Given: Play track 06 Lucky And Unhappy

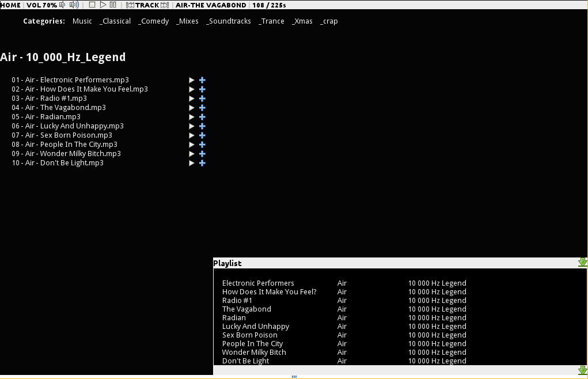Looking at the screenshot, I should click(192, 126).
